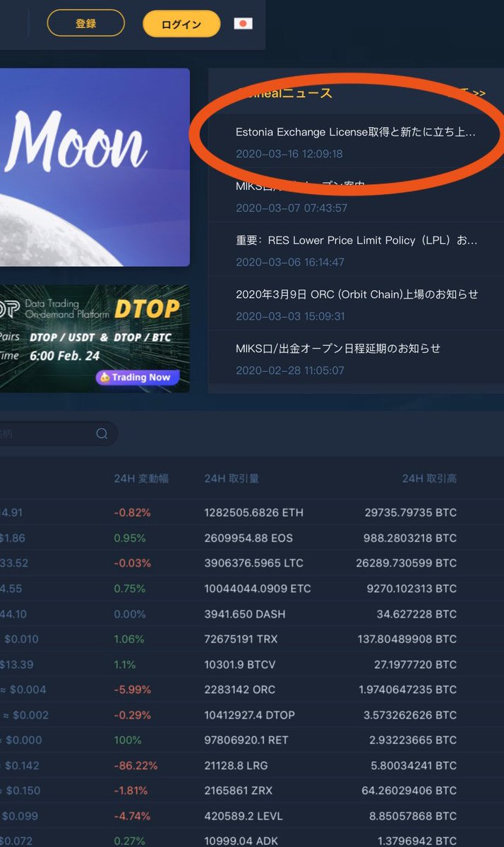Image resolution: width=504 pixels, height=847 pixels.
Task: Select the 2609954.88 EOS row
Action: (x=252, y=538)
